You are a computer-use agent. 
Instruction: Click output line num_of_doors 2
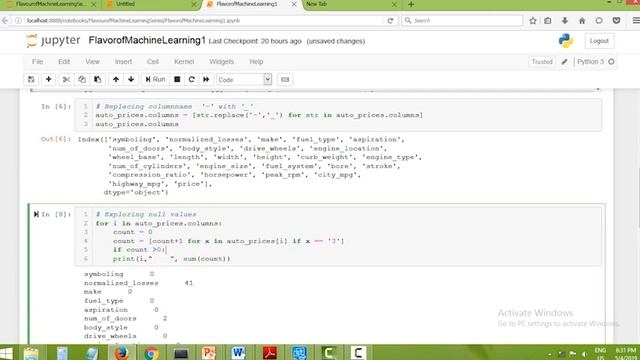pyautogui.click(x=125, y=318)
